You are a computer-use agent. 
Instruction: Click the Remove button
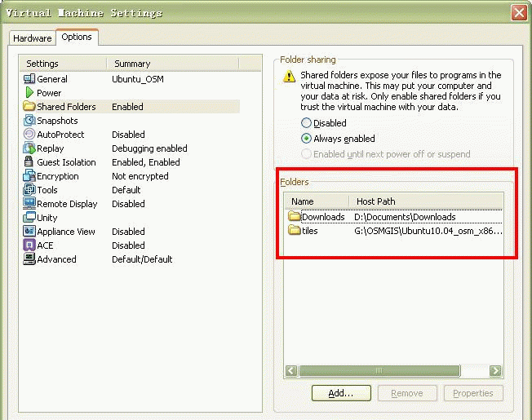[407, 393]
